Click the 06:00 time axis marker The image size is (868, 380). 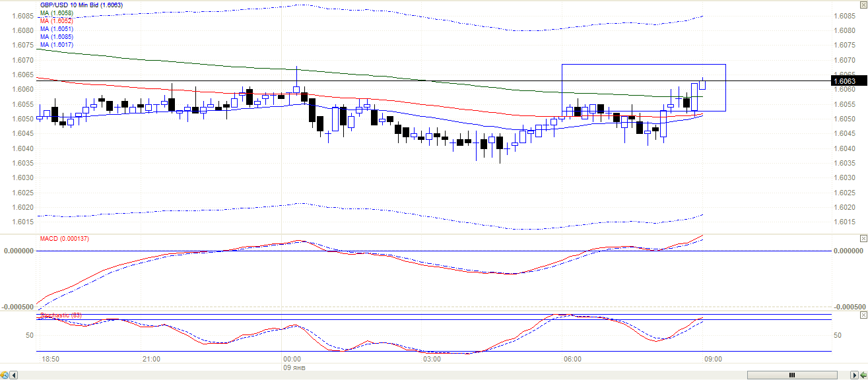(572, 360)
